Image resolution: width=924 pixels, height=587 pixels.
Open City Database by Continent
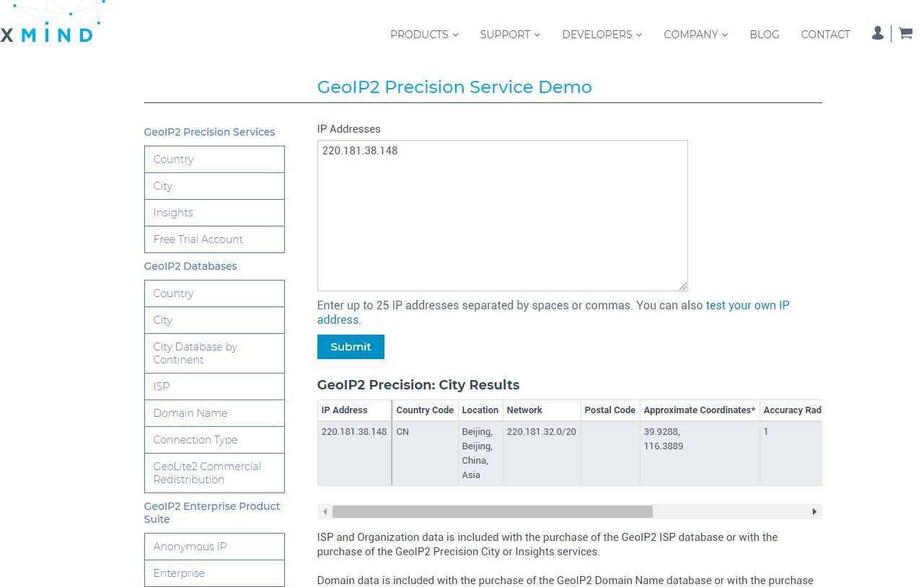tap(214, 353)
